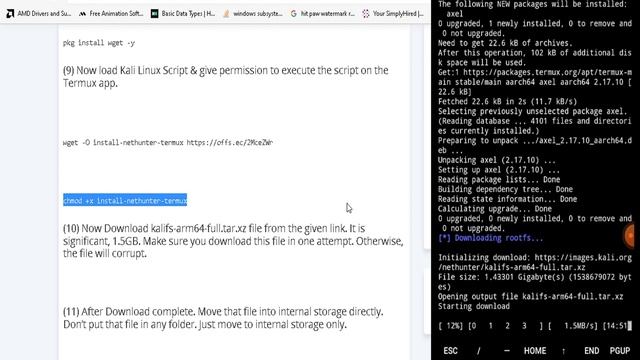Click the Building dependency tree... Done line
This screenshot has width=640, height=360.
[505, 189]
